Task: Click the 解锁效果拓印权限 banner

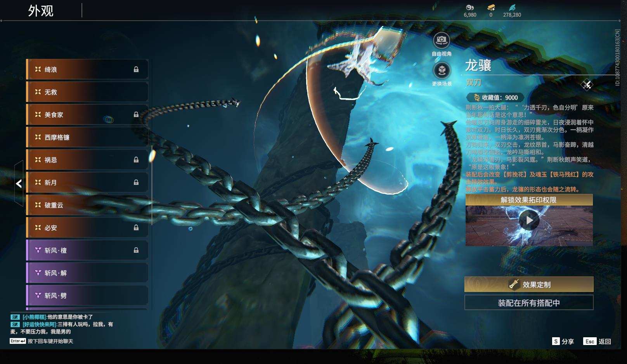Action: 529,200
